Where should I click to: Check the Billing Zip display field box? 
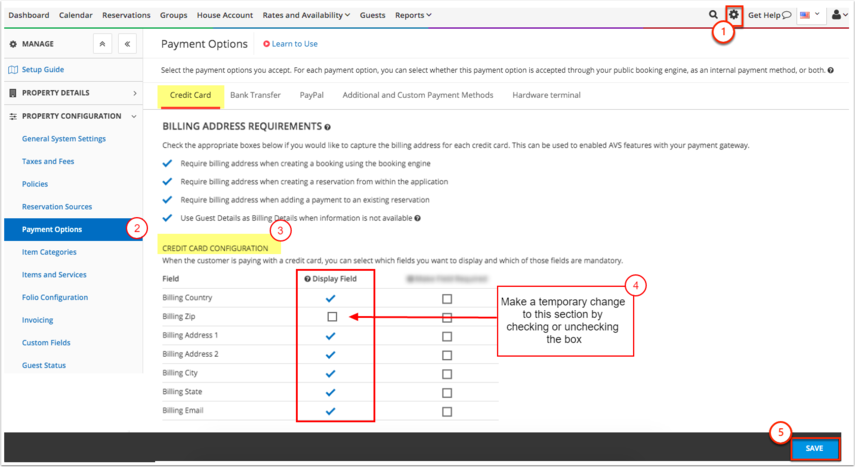tap(332, 317)
